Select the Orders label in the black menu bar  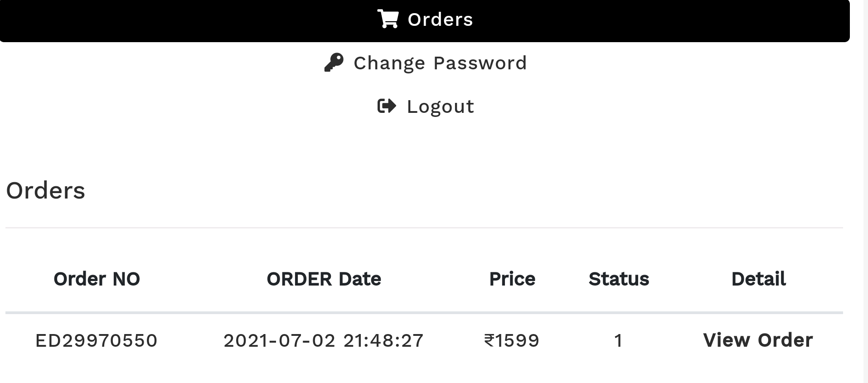click(x=440, y=19)
